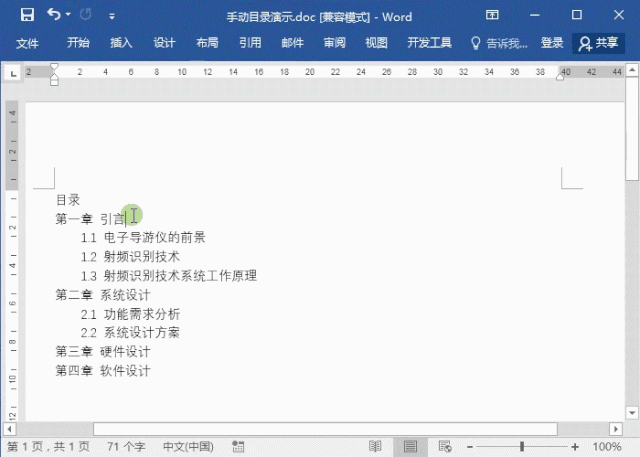640x457 pixels.
Task: Click the zoom slider handle
Action: pyautogui.click(x=522, y=447)
